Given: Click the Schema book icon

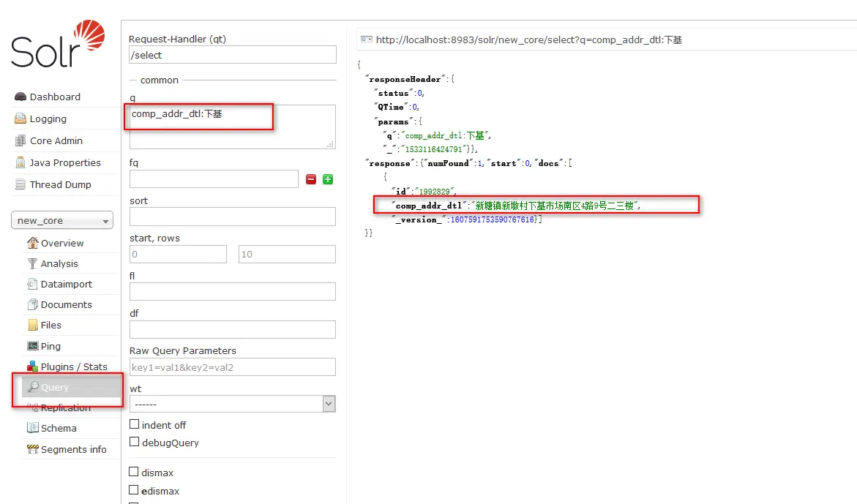Looking at the screenshot, I should [x=33, y=428].
